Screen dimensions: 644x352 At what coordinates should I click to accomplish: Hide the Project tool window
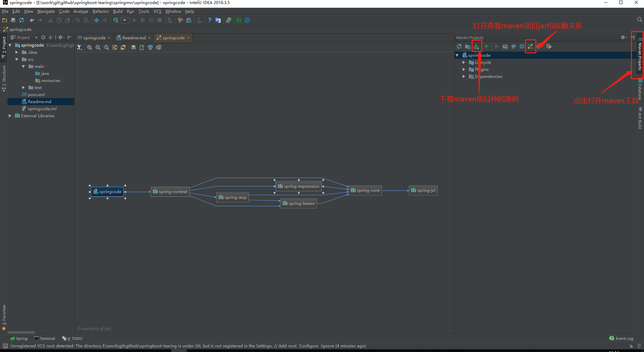pos(69,37)
